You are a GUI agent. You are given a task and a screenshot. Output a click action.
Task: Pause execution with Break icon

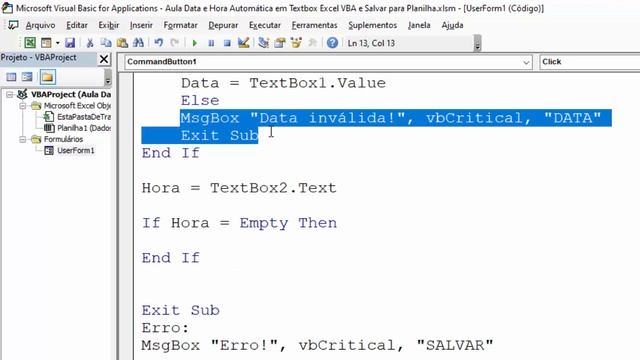point(211,43)
